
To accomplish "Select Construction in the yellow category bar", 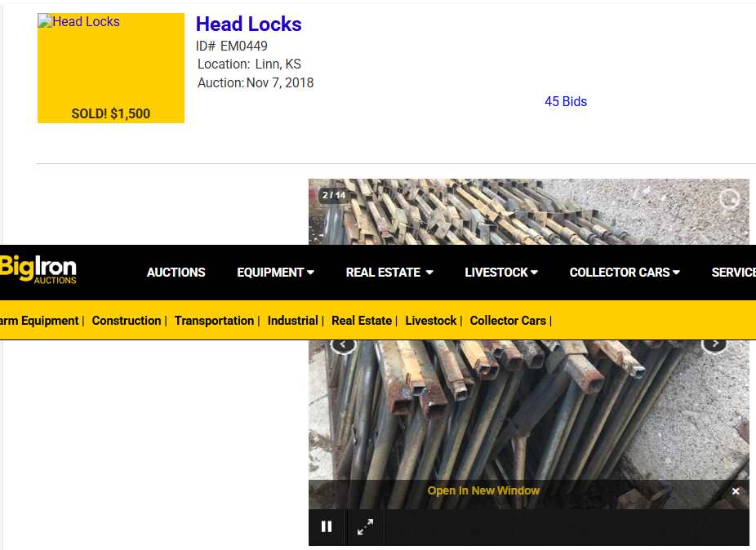I will click(x=127, y=321).
